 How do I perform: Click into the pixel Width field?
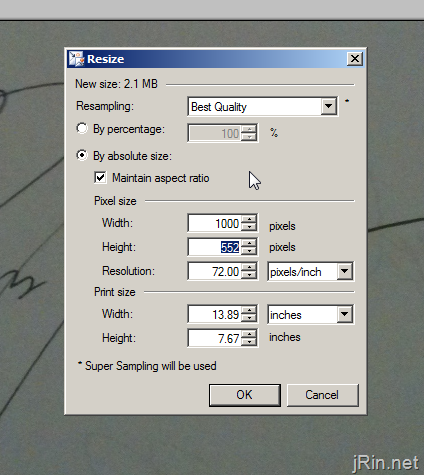[215, 223]
